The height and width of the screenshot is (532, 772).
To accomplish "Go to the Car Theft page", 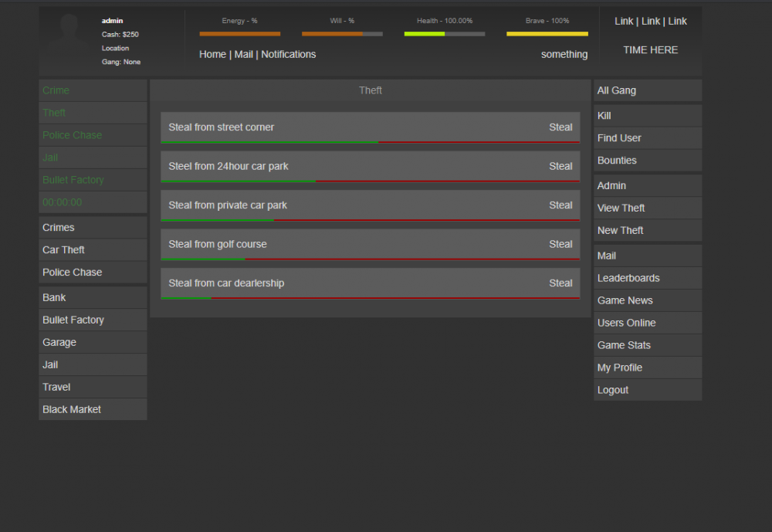I will [x=63, y=250].
